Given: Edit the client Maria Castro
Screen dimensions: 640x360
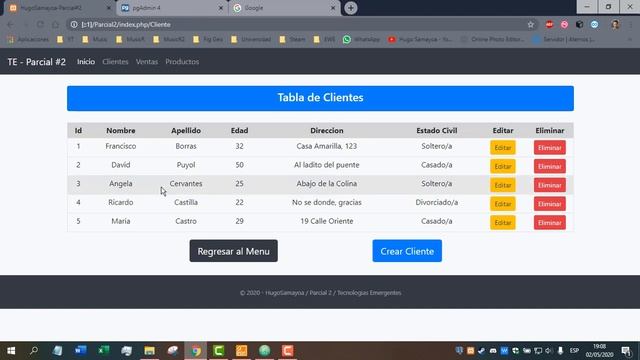Looking at the screenshot, I should [503, 223].
